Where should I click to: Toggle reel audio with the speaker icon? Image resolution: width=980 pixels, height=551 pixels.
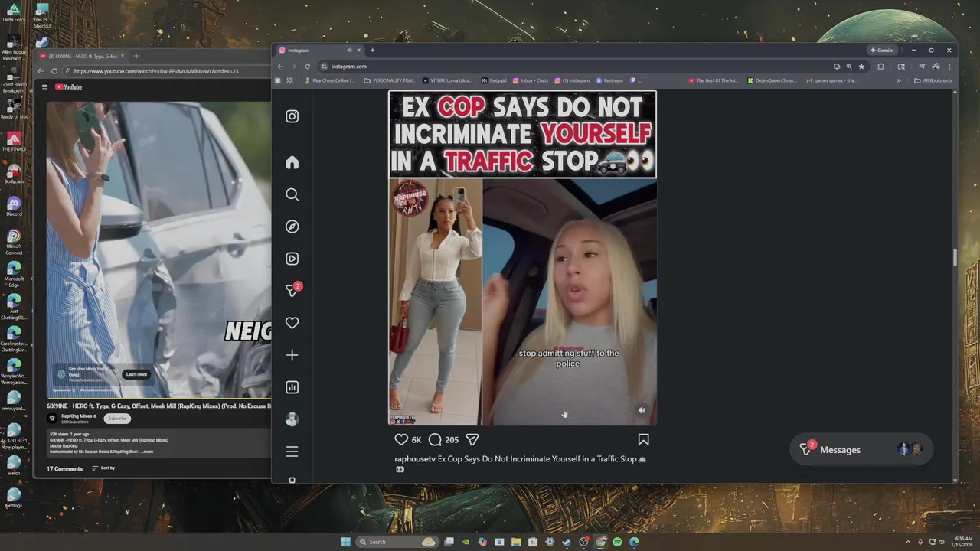coord(642,410)
